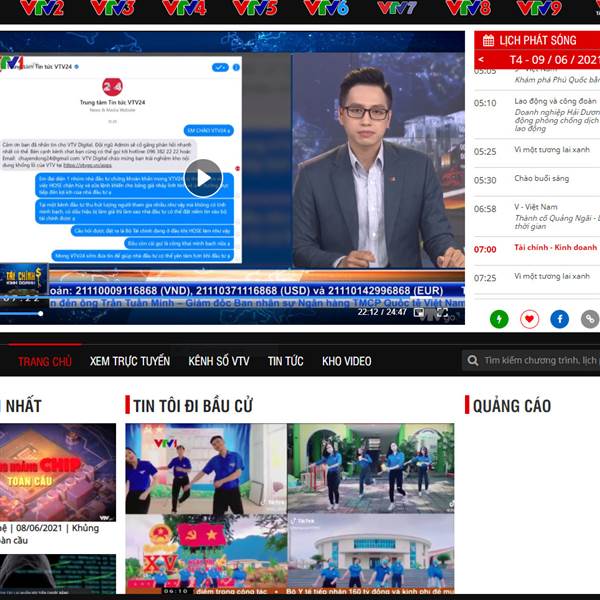Switch to the VTV8 channel logo
The image size is (600, 600).
click(x=468, y=8)
